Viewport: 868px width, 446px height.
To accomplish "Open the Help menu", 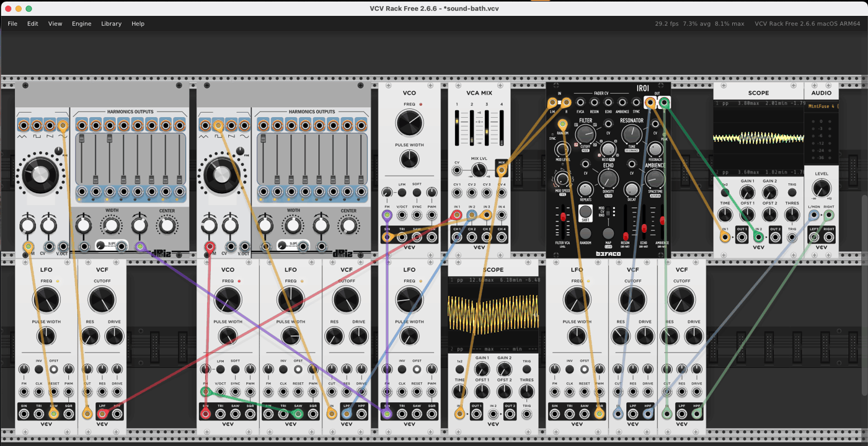I will [x=138, y=24].
